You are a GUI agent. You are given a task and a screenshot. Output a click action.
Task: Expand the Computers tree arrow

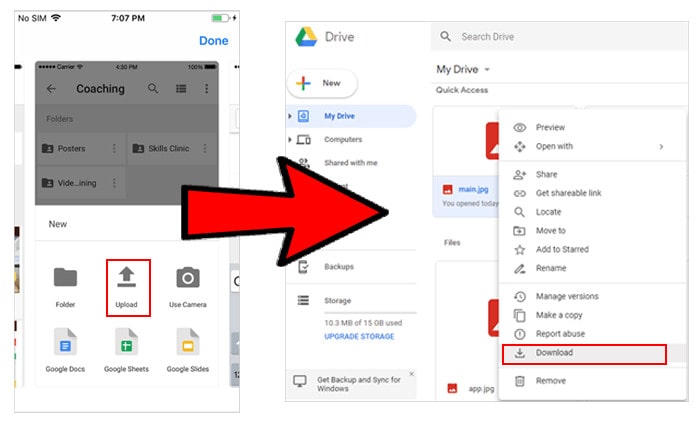pos(290,140)
